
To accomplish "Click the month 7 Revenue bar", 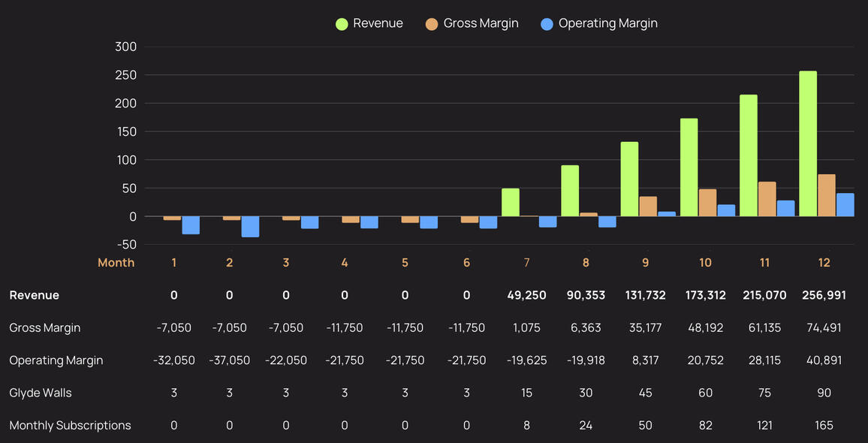I will tap(511, 202).
